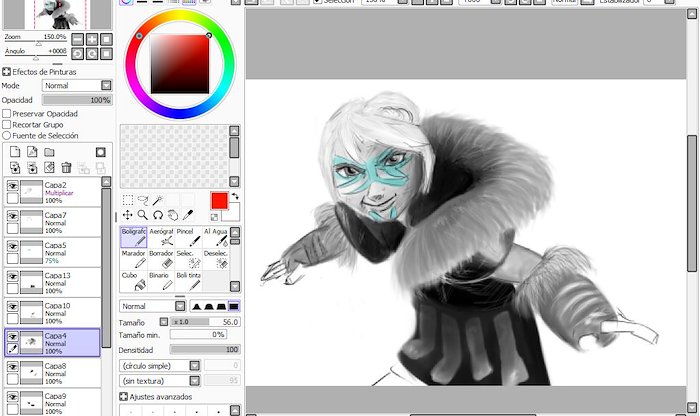Hide layer Capa10

(x=12, y=307)
